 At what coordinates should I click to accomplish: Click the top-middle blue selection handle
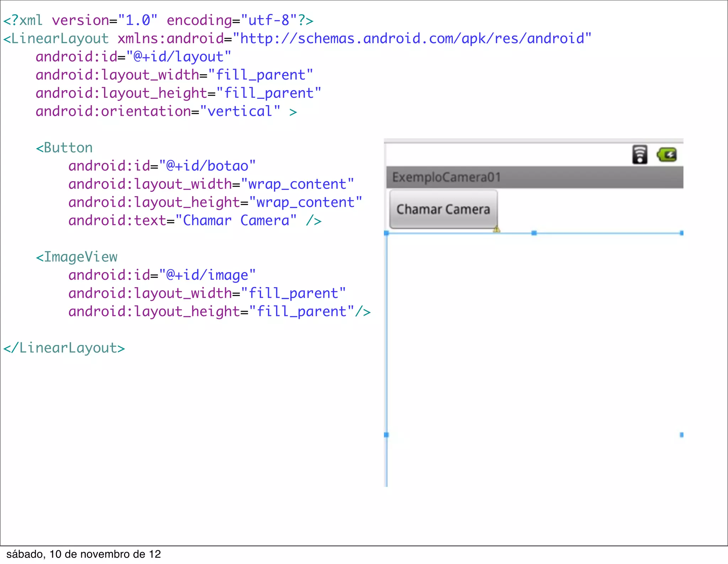coord(534,233)
